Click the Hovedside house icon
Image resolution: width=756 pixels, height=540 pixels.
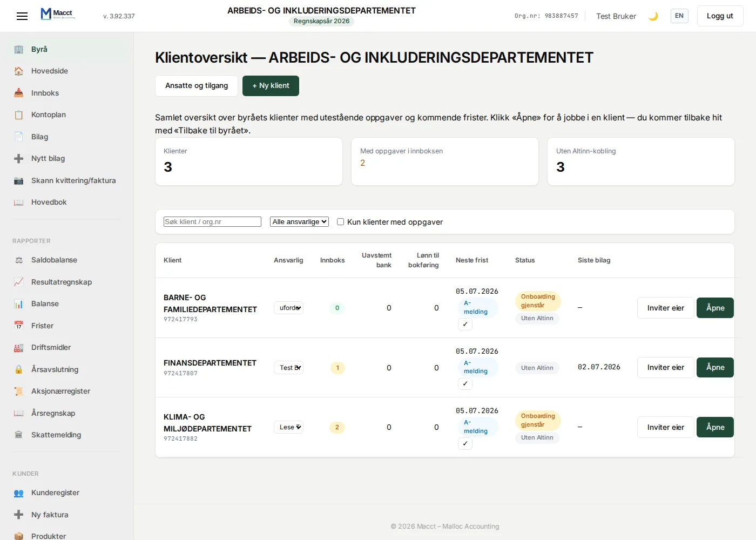pyautogui.click(x=19, y=71)
